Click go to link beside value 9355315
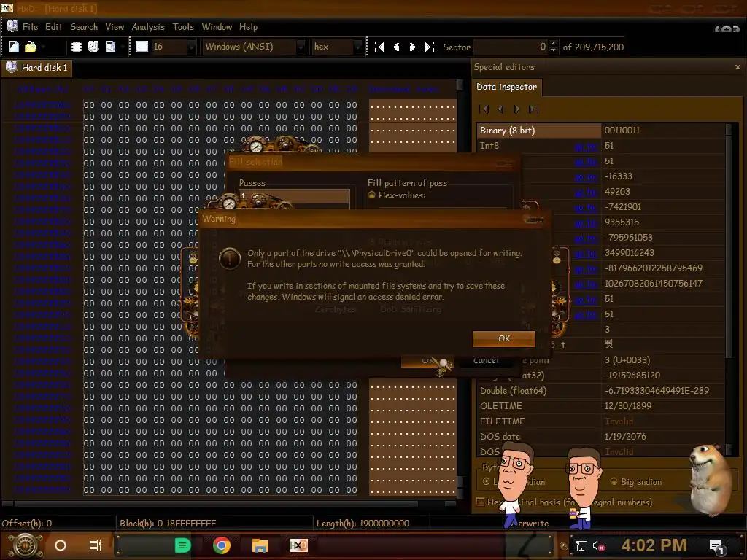Screen dimensions: 747x560 (x=586, y=223)
